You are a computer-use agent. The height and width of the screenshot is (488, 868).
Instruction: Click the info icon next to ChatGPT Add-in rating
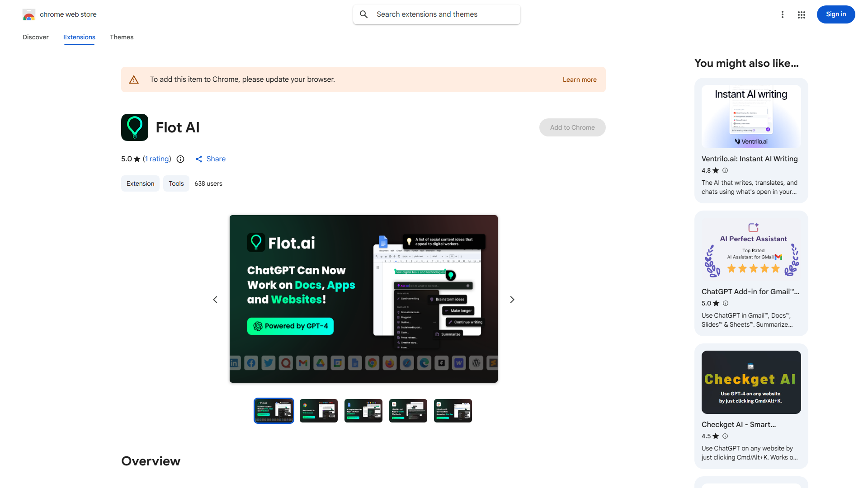point(725,303)
